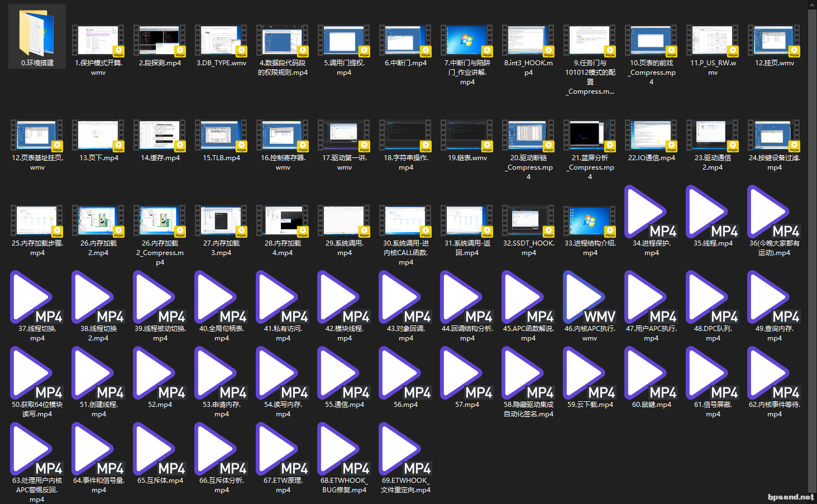Play the 1.保护模式开篇.wmv video
The width and height of the screenshot is (817, 504).
(x=98, y=42)
